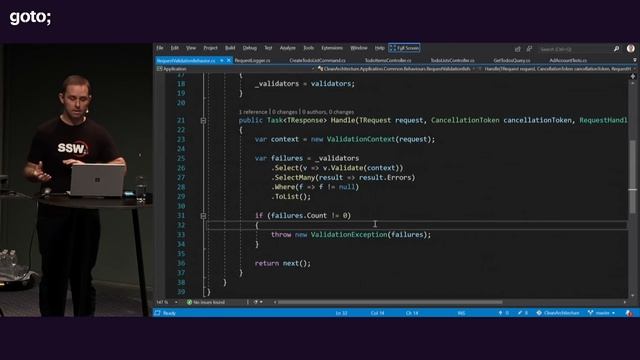This screenshot has width=640, height=360.
Task: Switch to TodoListsController.cs tab
Action: coord(452,60)
